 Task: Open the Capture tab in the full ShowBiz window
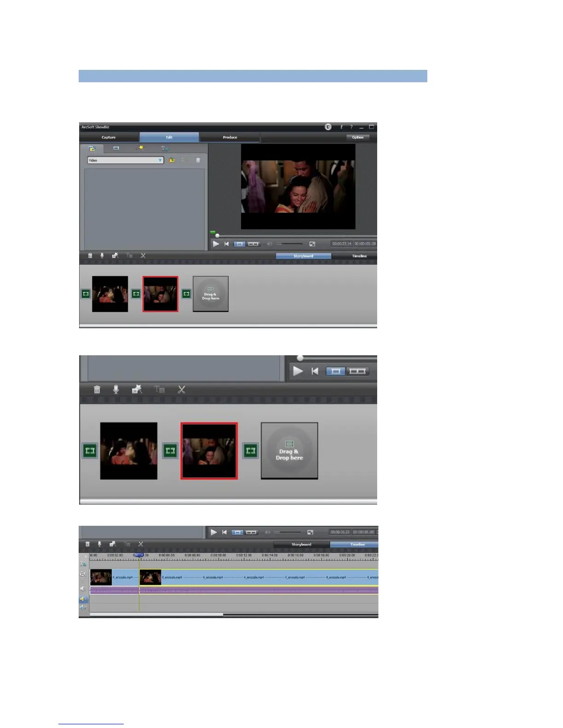point(109,137)
